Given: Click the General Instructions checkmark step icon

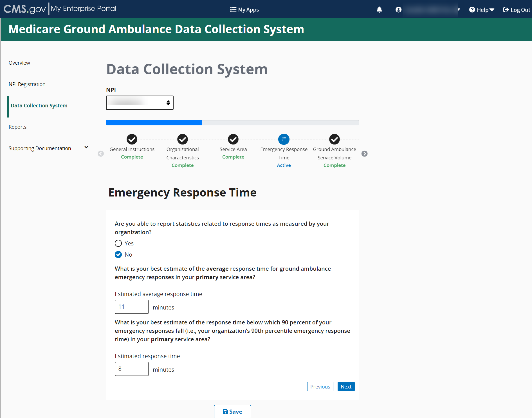Looking at the screenshot, I should coord(132,139).
